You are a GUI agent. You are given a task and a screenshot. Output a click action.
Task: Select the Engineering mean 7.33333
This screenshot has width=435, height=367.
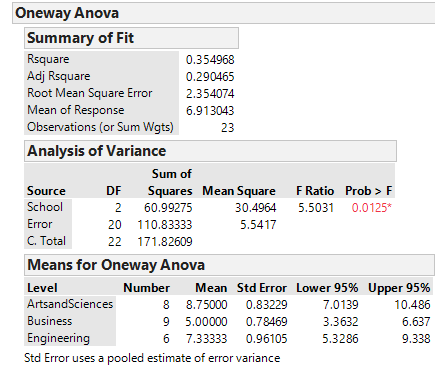[206, 339]
